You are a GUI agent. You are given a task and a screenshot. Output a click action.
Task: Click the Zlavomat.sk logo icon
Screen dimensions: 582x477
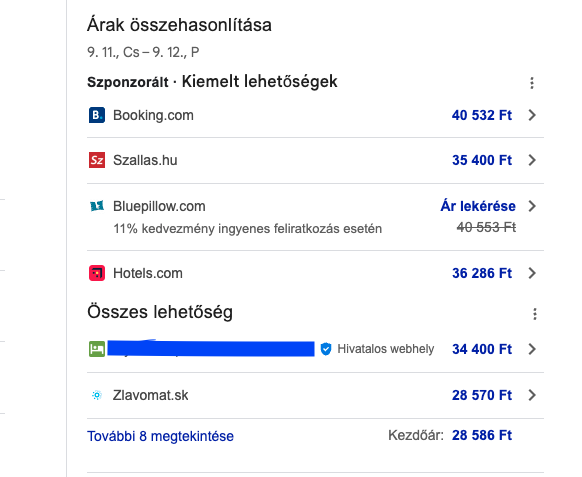(97, 395)
